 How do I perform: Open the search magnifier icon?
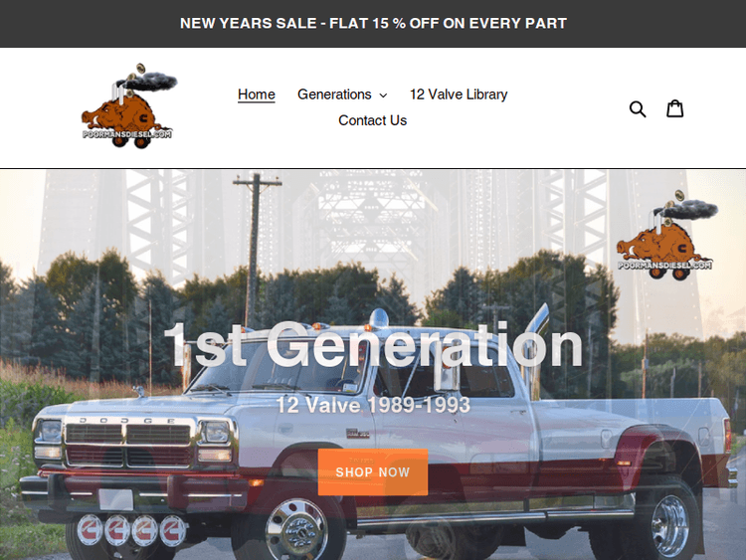click(x=638, y=109)
